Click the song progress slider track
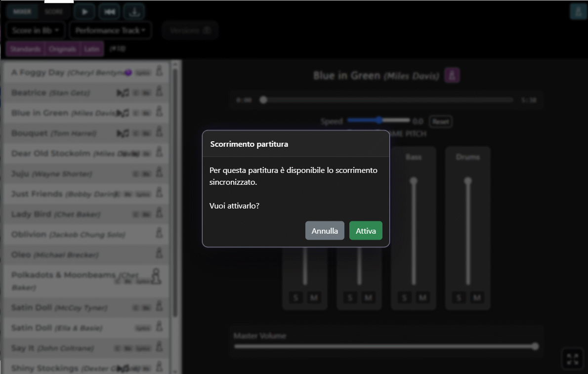The width and height of the screenshot is (588, 374). click(x=387, y=100)
